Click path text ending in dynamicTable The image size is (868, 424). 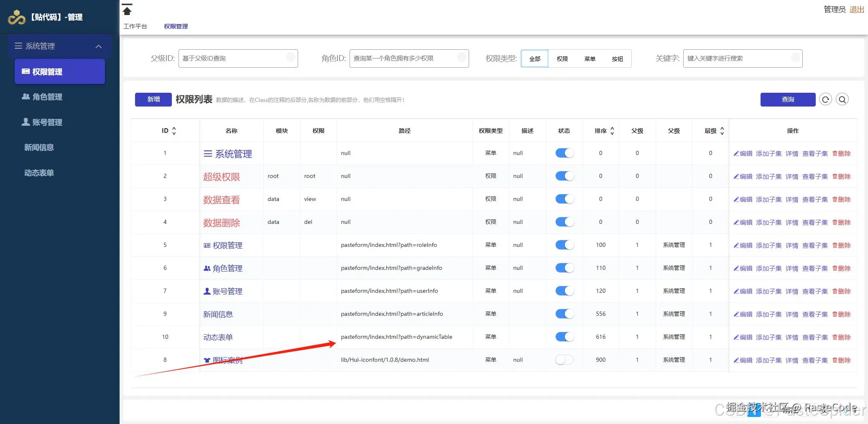coord(396,337)
